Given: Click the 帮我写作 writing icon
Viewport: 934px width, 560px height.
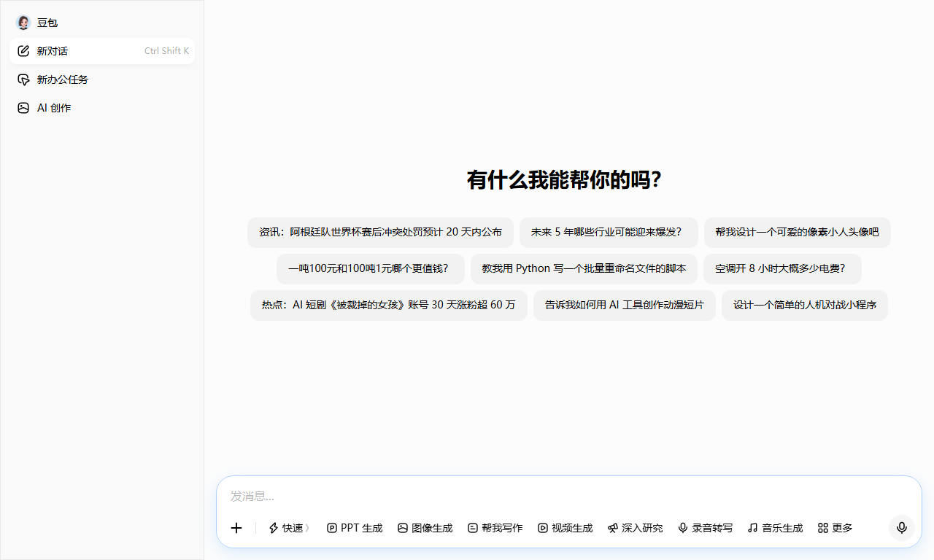Looking at the screenshot, I should tap(473, 528).
